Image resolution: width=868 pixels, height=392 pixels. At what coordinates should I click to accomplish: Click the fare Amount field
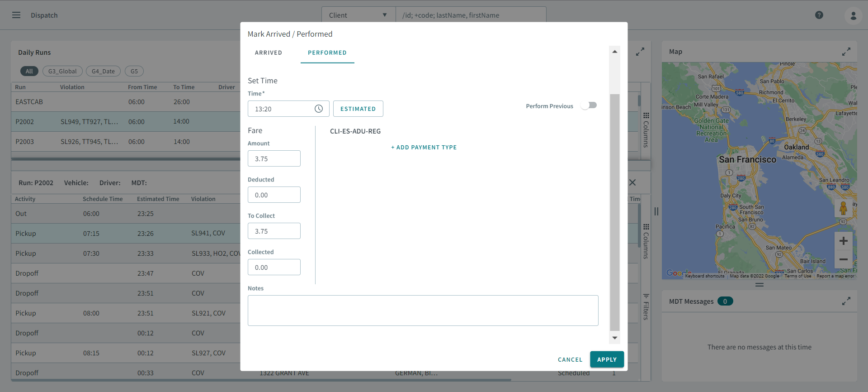point(274,158)
